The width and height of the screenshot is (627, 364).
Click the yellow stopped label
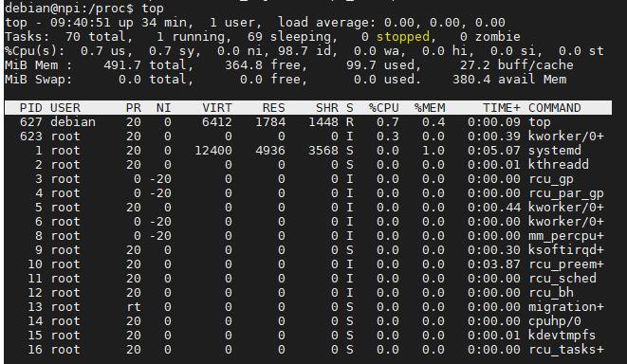pos(403,37)
